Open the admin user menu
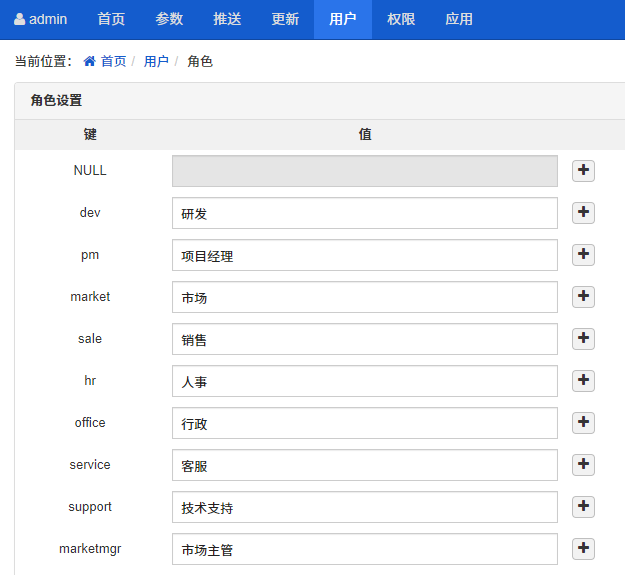Screen dimensions: 625x575 pos(41,19)
